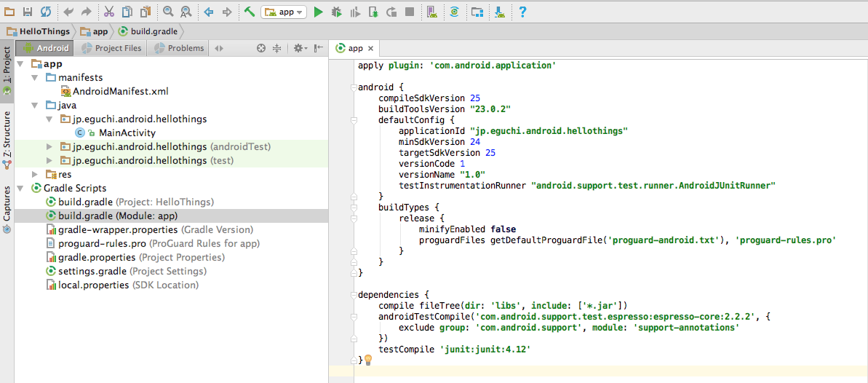Click the Debug bug icon
Image resolution: width=868 pixels, height=383 pixels.
tap(336, 12)
